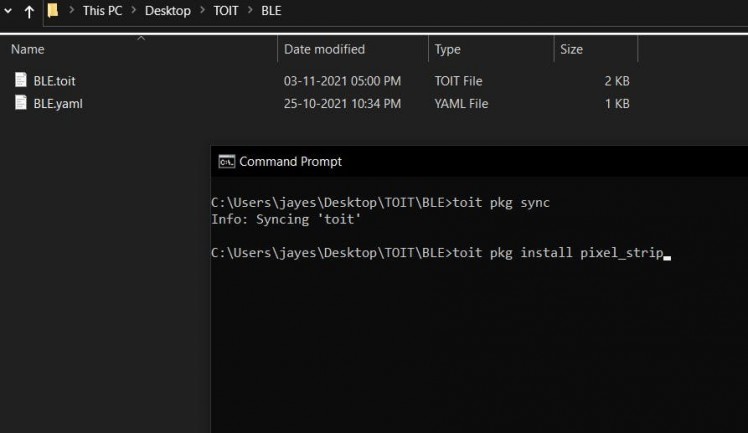Viewport: 748px width, 433px height.
Task: Focus the Command Prompt window title
Action: [290, 161]
